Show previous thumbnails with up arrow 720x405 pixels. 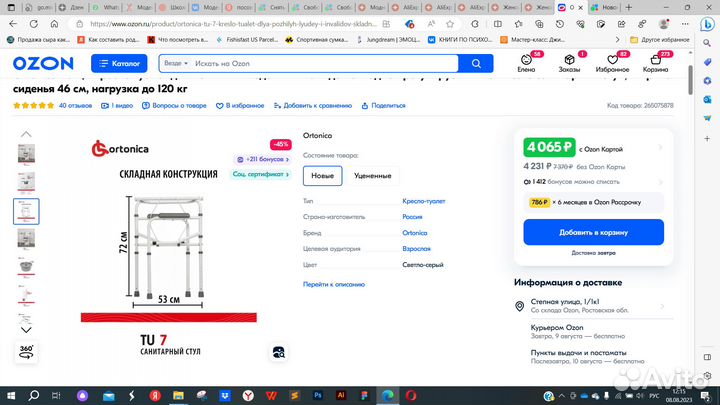26,134
